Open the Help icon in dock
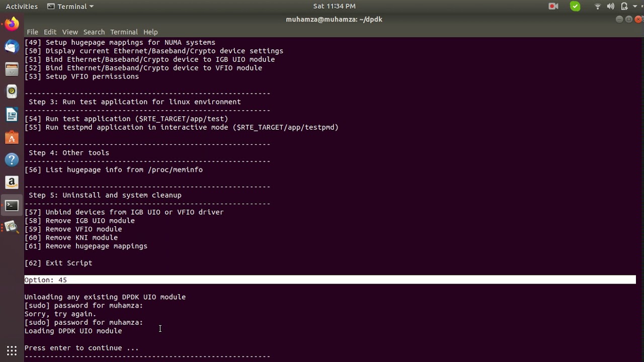644x362 pixels. tap(12, 160)
